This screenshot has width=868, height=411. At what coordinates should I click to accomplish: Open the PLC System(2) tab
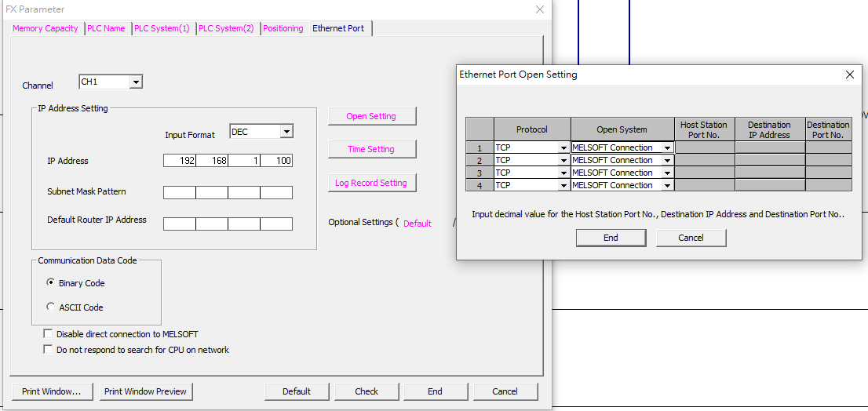coord(226,28)
